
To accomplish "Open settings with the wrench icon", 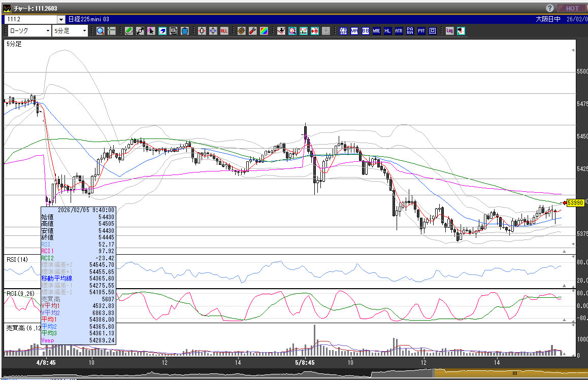I will click(x=252, y=31).
